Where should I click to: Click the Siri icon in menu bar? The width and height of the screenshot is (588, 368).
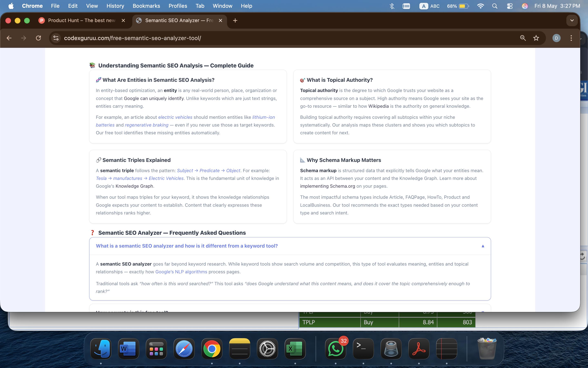(525, 6)
